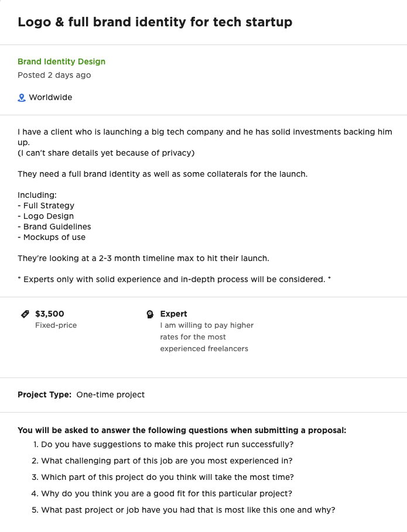Click the $3,500 budget amount

tap(50, 314)
